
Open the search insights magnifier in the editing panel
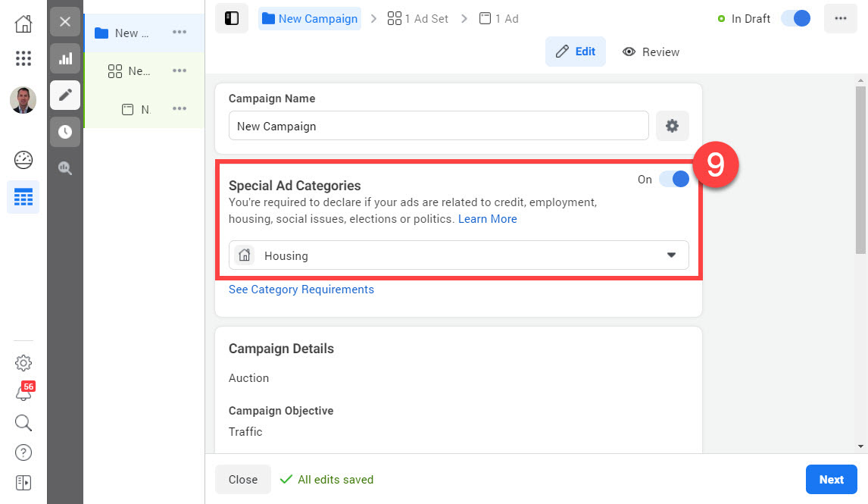click(64, 167)
